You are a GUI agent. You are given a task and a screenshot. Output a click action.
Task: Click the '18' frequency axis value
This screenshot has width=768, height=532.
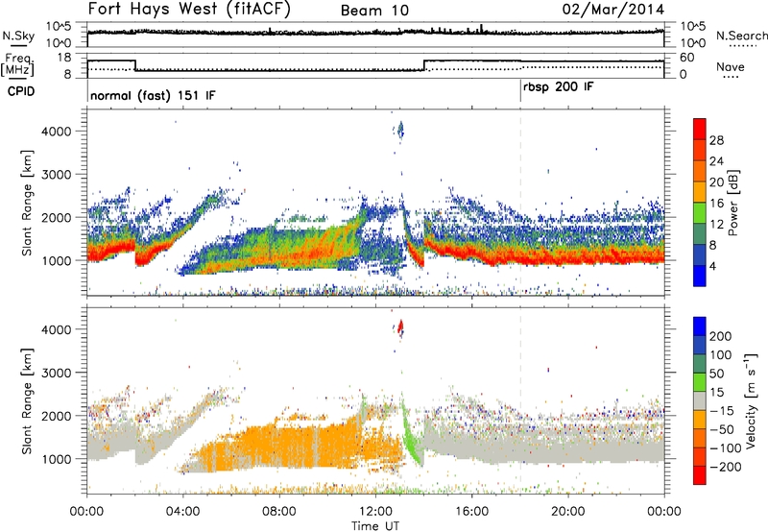pos(64,58)
